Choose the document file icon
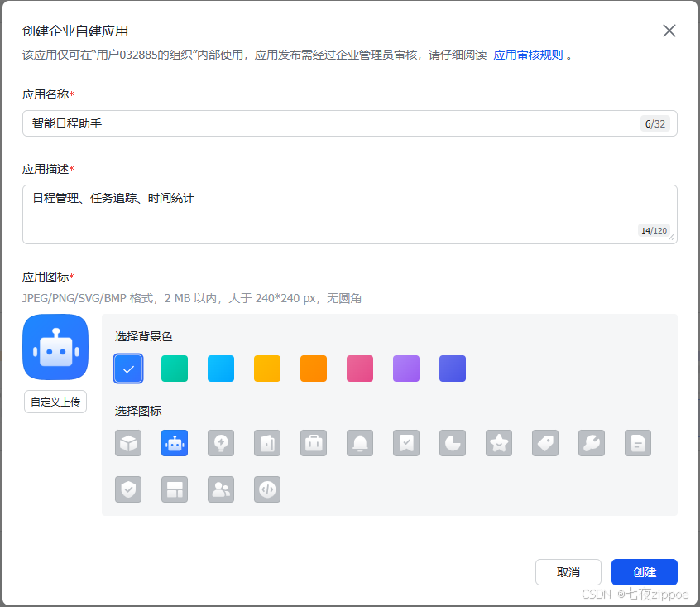700x607 pixels. point(638,443)
